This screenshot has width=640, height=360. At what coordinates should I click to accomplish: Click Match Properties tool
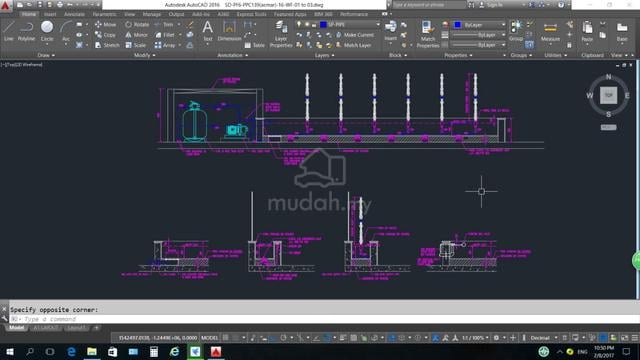(x=428, y=35)
